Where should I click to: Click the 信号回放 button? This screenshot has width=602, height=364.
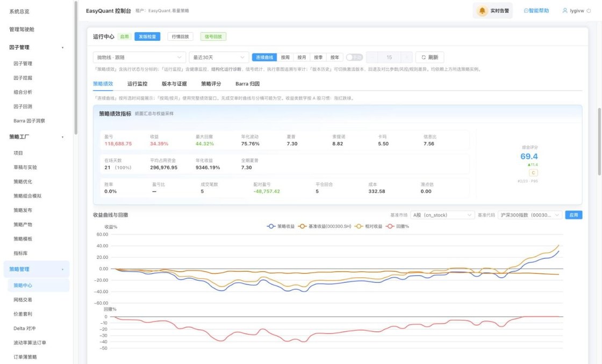[x=213, y=37]
